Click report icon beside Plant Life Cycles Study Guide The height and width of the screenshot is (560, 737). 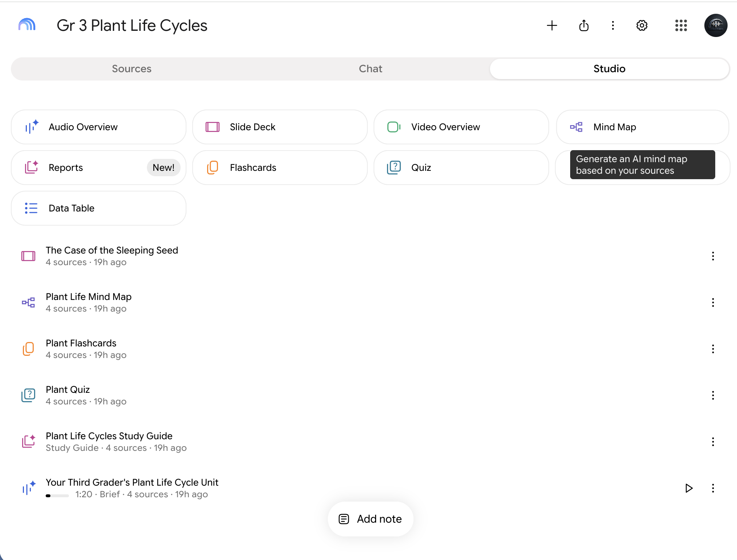[28, 441]
